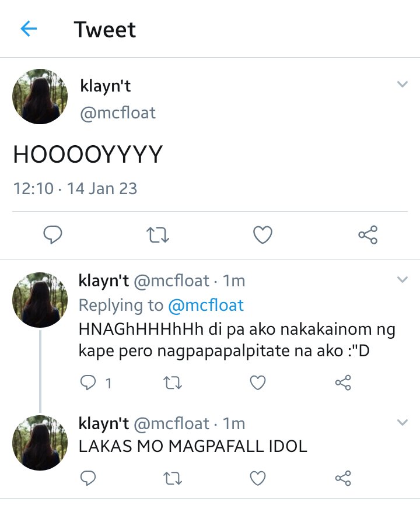This screenshot has width=420, height=505.
Task: Retweet the nagpapapalpitate reply
Action: click(x=173, y=383)
